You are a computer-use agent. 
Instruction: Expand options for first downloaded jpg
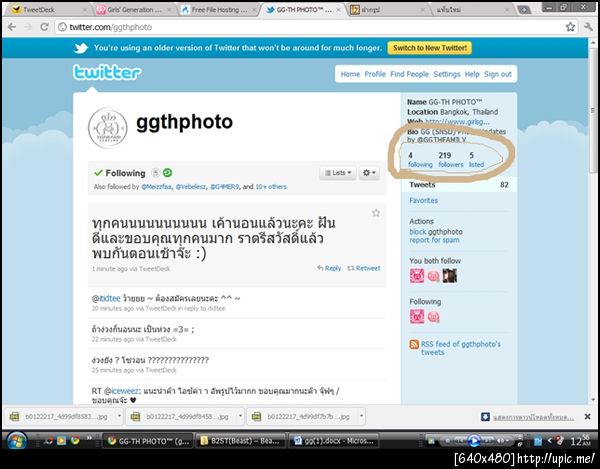pyautogui.click(x=119, y=416)
